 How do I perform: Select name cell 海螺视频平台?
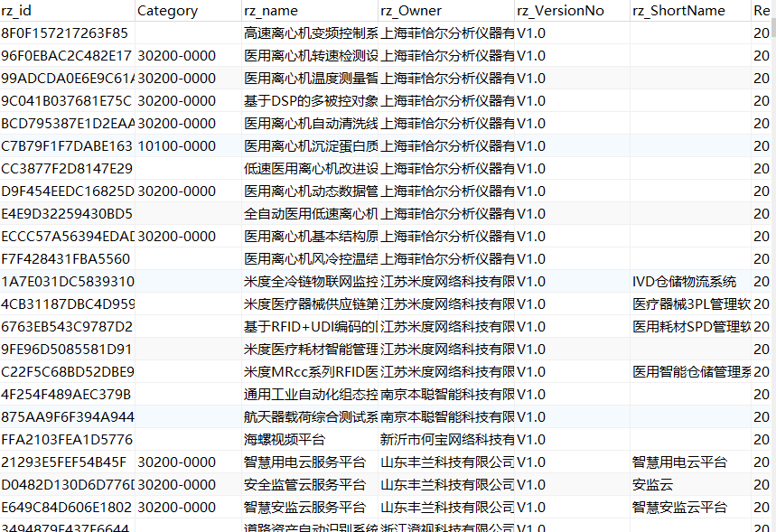(310, 440)
